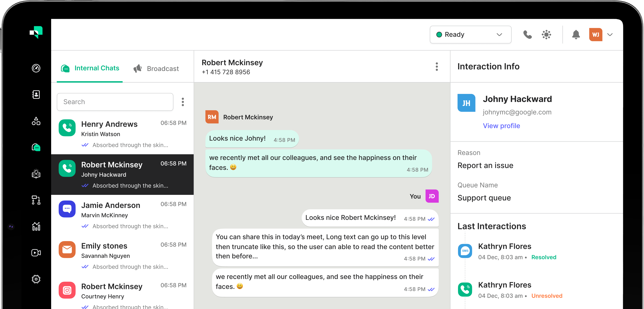Click the shapes icon in sidebar
This screenshot has width=644, height=309.
[36, 121]
